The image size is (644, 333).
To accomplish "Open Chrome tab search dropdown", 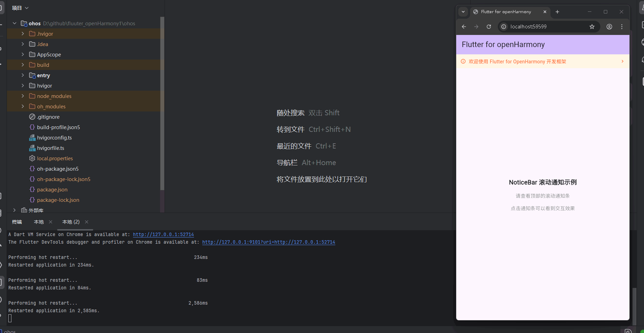I will [x=463, y=12].
